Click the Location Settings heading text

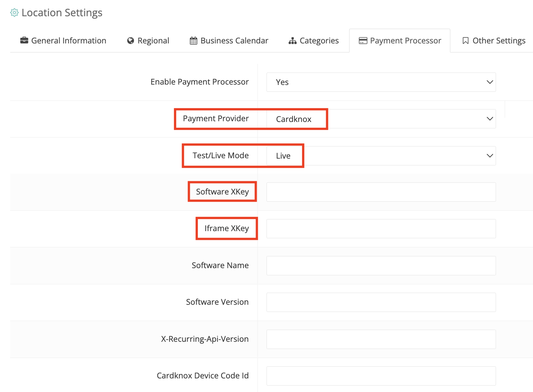62,13
